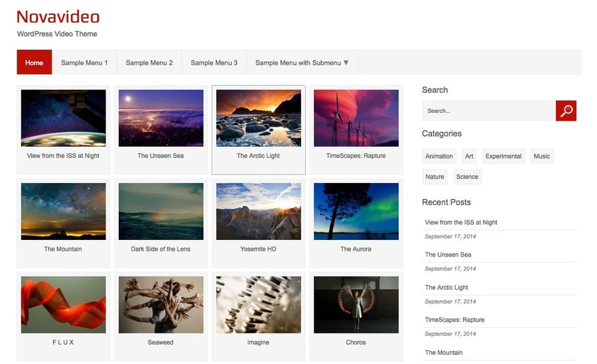Open Dark Side of the Lens thumbnail
Screen dimensions: 597x364
point(161,212)
